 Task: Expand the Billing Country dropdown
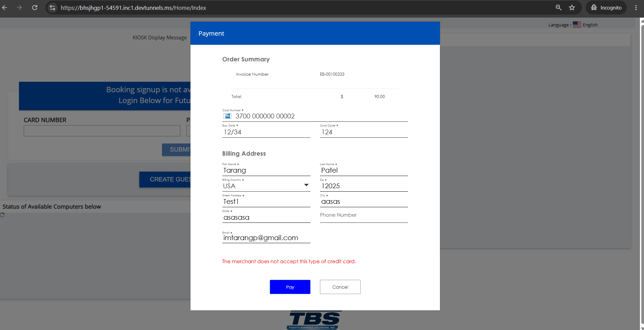click(x=306, y=185)
